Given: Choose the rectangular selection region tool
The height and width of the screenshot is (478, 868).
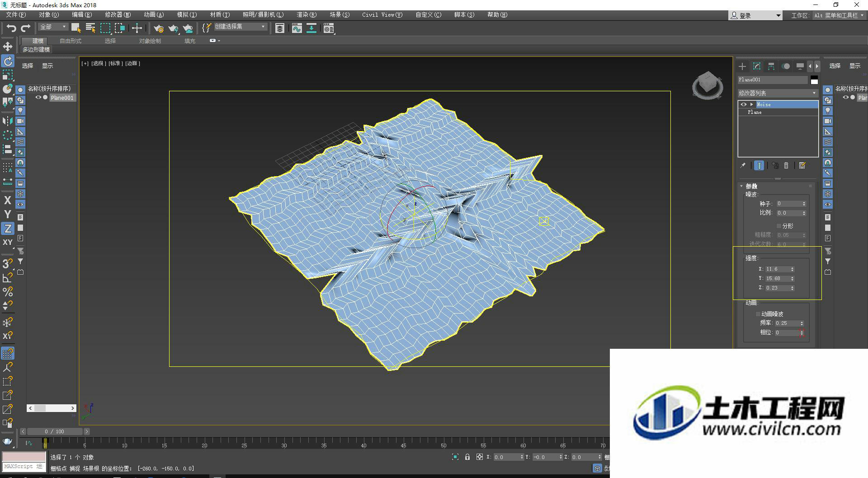Looking at the screenshot, I should 105,28.
